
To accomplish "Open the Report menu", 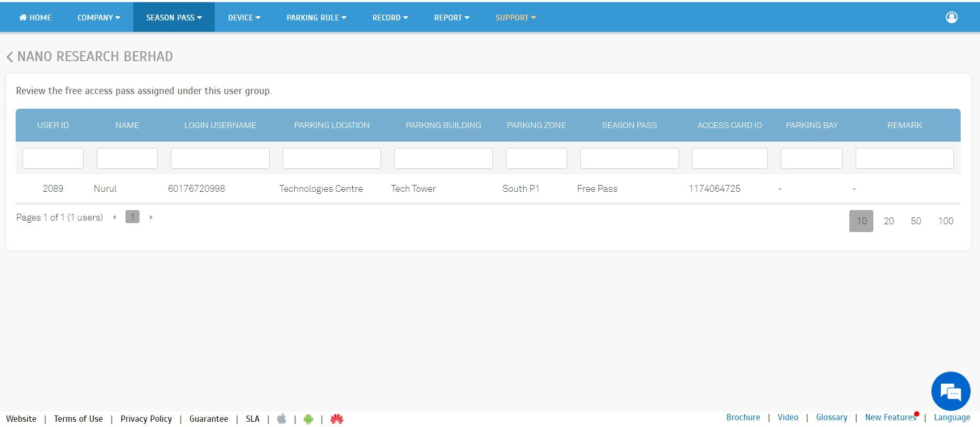I will [451, 17].
